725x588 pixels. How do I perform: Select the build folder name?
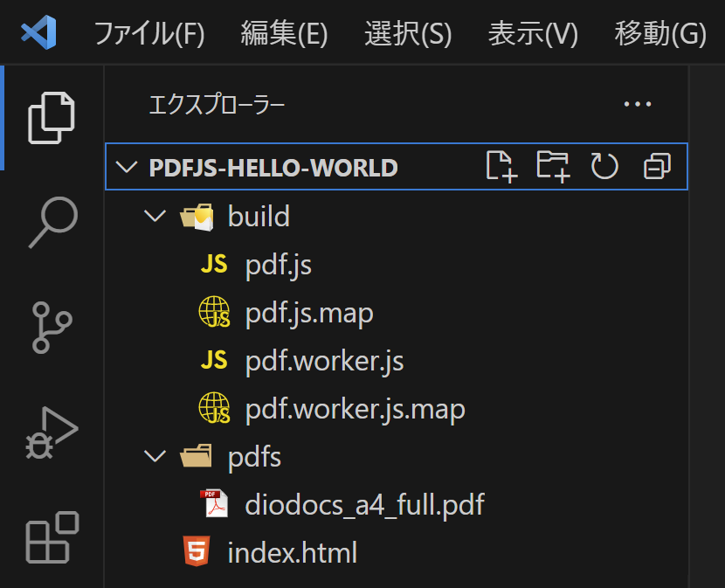pyautogui.click(x=259, y=216)
